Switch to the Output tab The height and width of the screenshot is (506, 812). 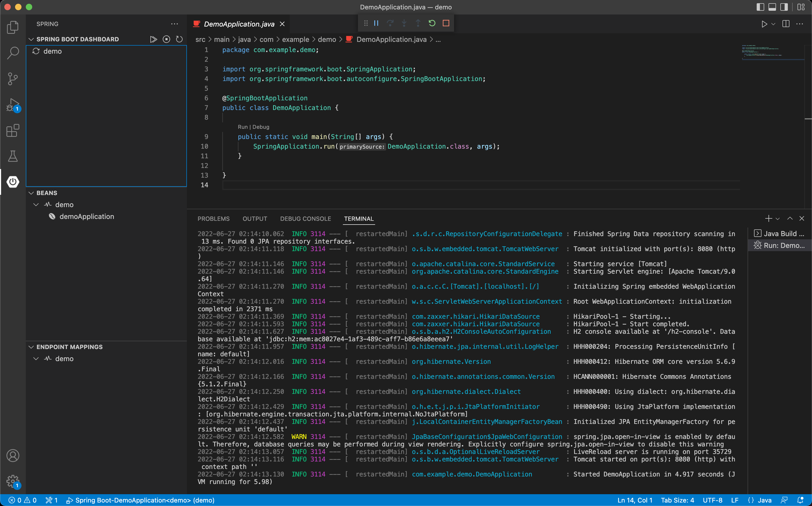(255, 219)
